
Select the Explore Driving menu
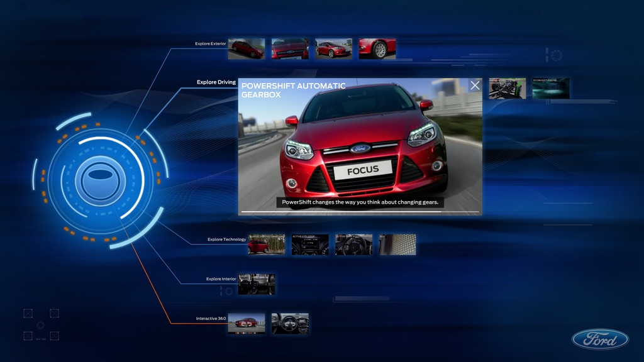pyautogui.click(x=216, y=82)
